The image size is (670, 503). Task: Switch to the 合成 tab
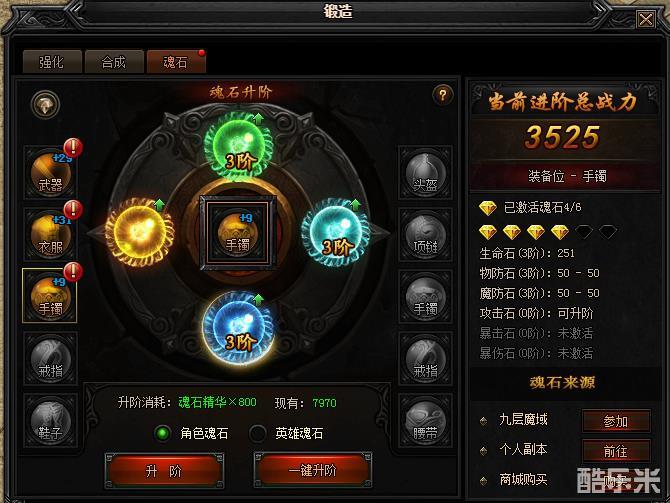tap(114, 62)
